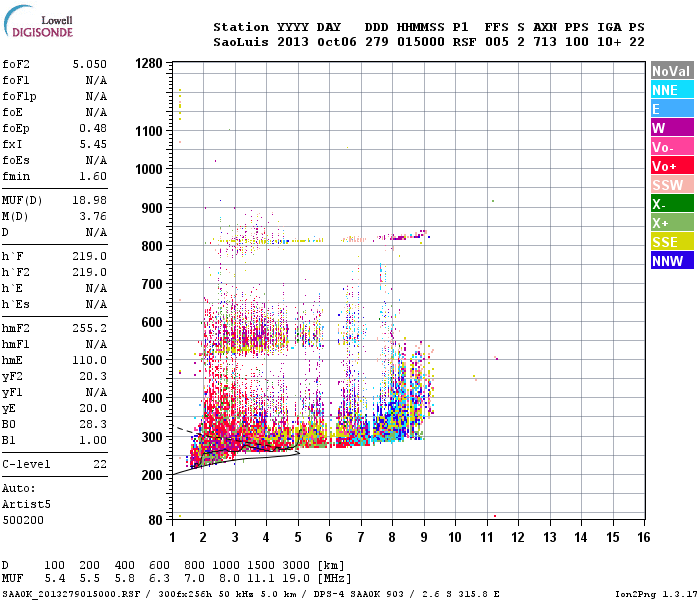Click the hmF2 value 255.2
Screen dimensions: 700x600
click(x=90, y=329)
